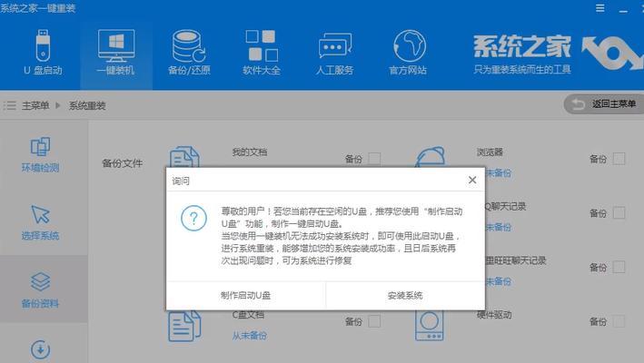Click the 询问 dialog title

(x=181, y=181)
